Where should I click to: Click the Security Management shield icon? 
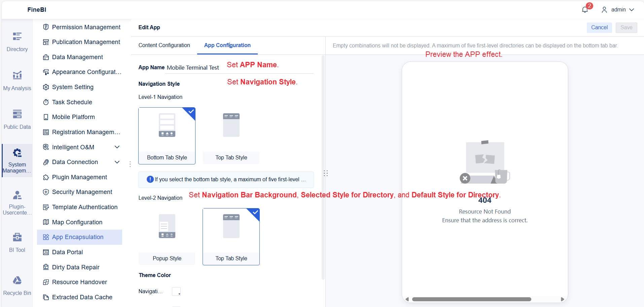[x=46, y=192]
